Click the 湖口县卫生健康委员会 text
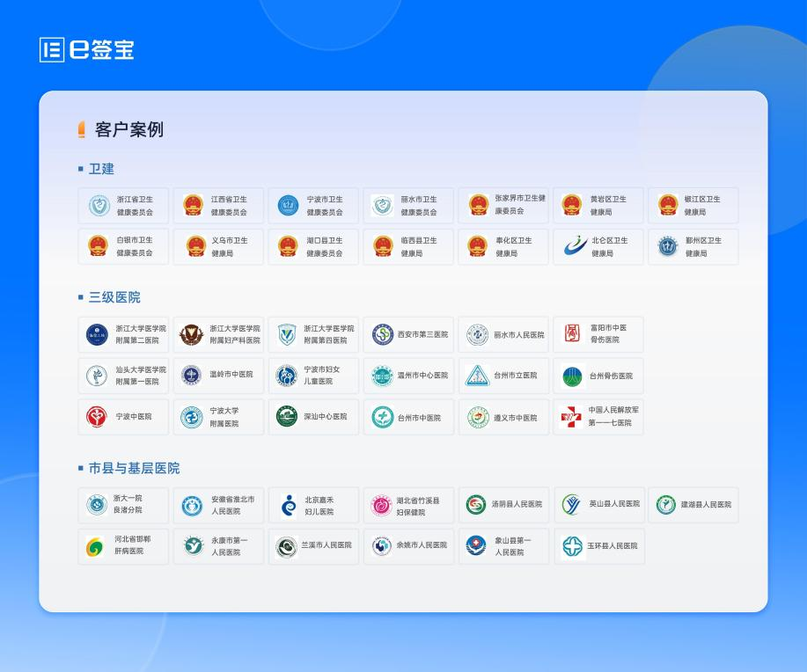Viewport: 807px width, 672px height. click(x=324, y=246)
